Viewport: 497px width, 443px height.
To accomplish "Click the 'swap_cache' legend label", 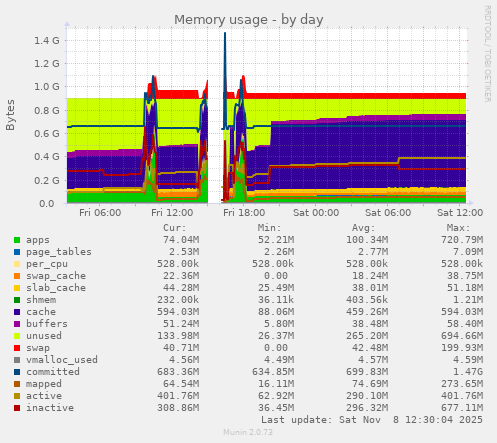I will [56, 276].
